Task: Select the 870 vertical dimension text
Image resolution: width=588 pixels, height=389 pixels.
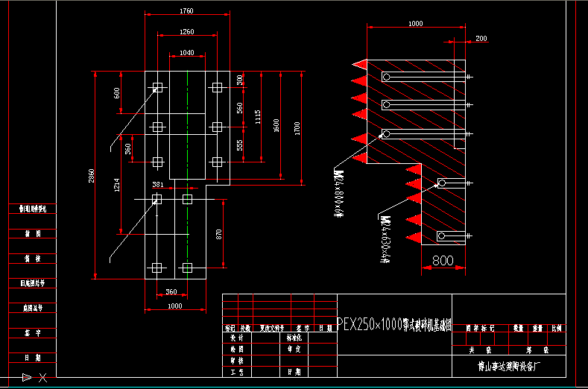Action: pos(219,233)
